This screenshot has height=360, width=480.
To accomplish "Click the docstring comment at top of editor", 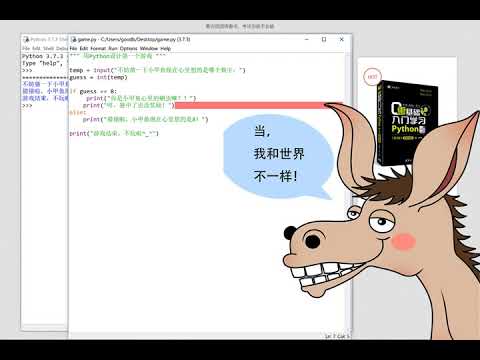I will pyautogui.click(x=117, y=56).
